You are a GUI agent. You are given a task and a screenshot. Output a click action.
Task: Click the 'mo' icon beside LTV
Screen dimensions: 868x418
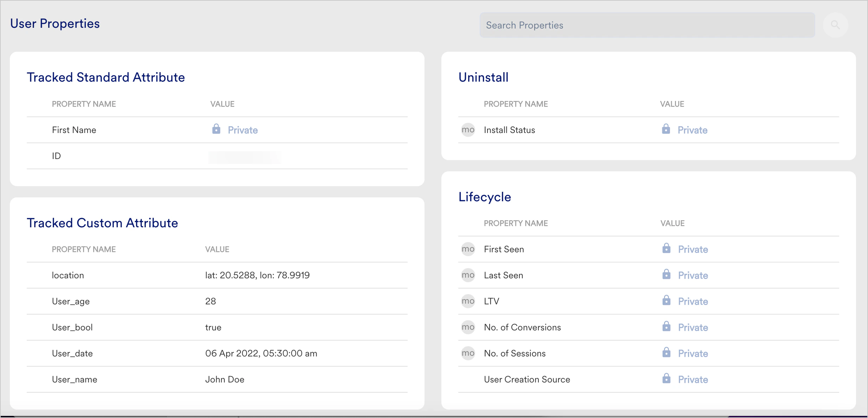point(468,301)
